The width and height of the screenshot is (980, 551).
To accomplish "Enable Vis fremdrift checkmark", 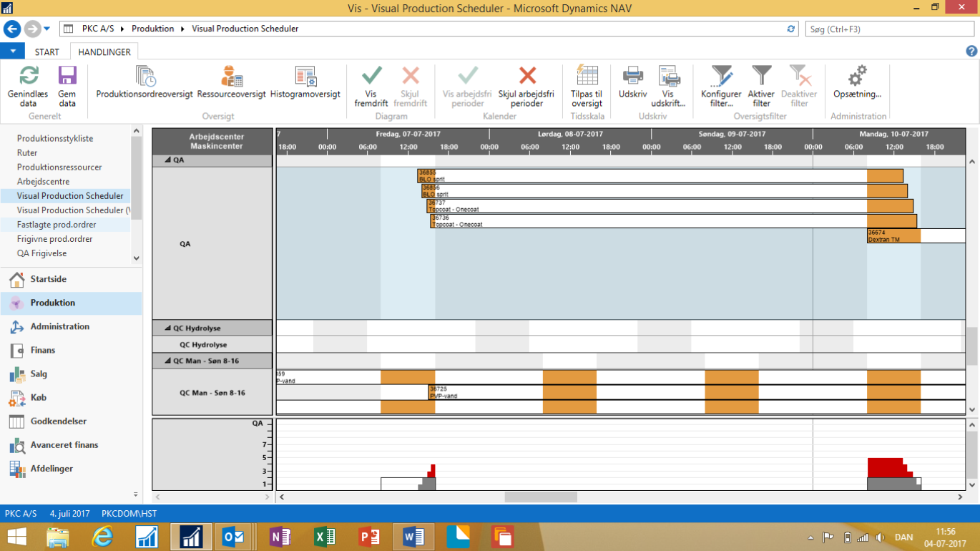I will (x=371, y=77).
